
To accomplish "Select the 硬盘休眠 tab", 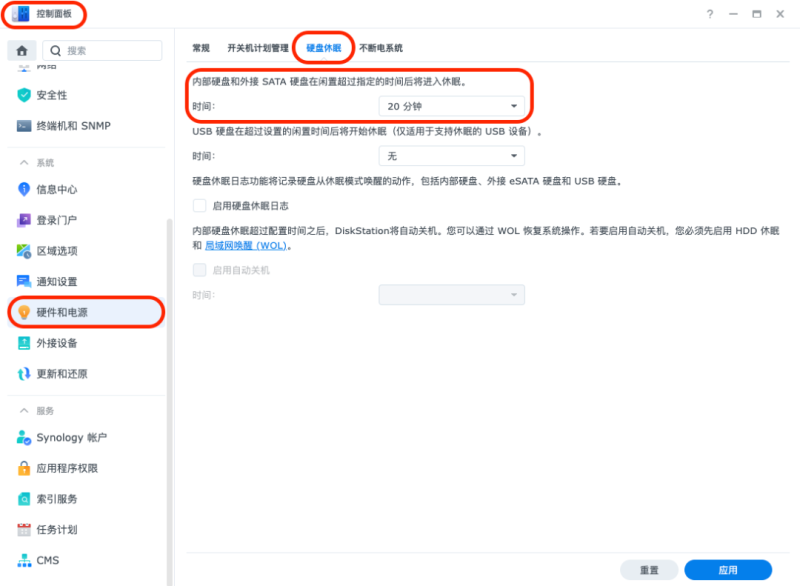I will tap(323, 48).
